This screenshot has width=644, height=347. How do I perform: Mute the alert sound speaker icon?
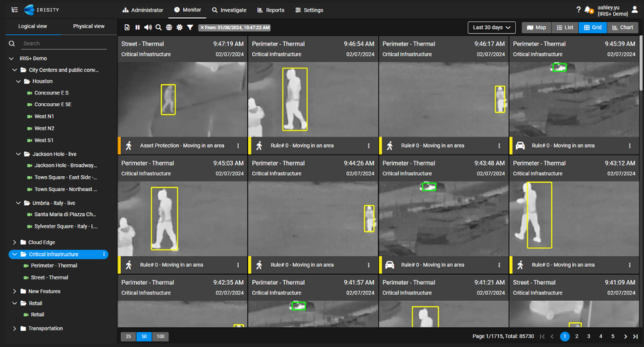148,27
